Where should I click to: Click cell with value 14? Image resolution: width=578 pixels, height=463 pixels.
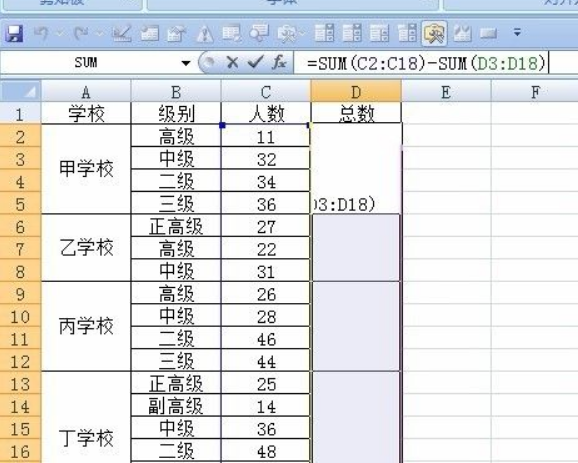tap(266, 406)
